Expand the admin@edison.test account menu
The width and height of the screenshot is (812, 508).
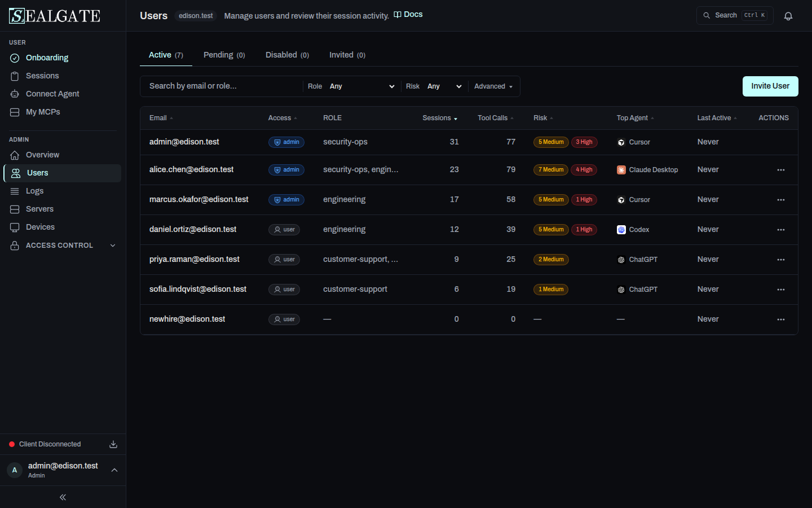tap(63, 470)
